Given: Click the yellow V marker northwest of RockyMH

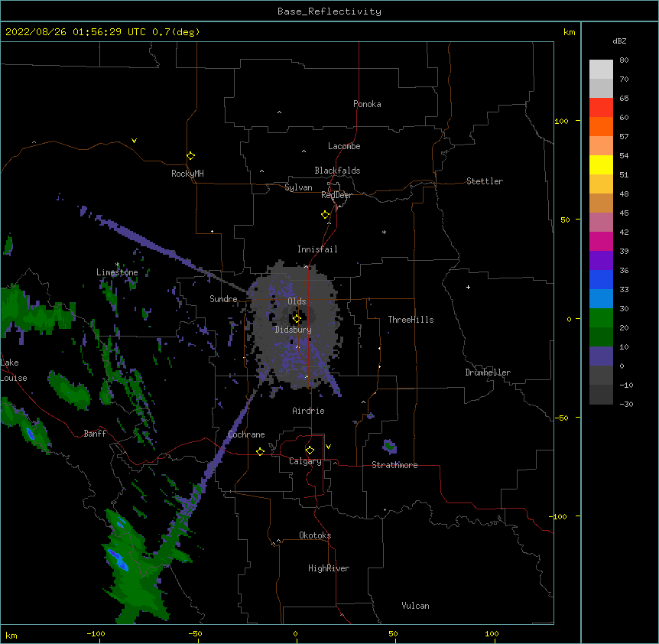Looking at the screenshot, I should click(x=134, y=141).
